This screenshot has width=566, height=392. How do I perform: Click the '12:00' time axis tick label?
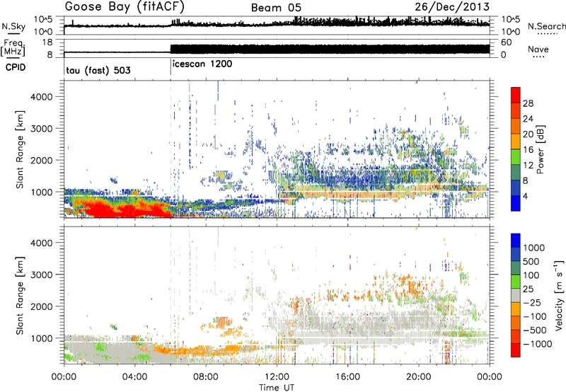(277, 377)
